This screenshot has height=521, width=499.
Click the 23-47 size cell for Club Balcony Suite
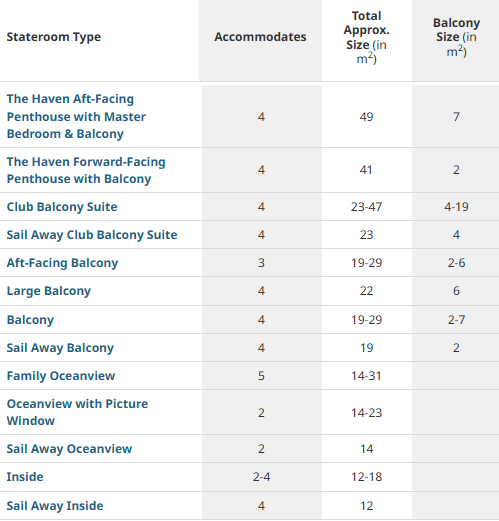pos(366,207)
